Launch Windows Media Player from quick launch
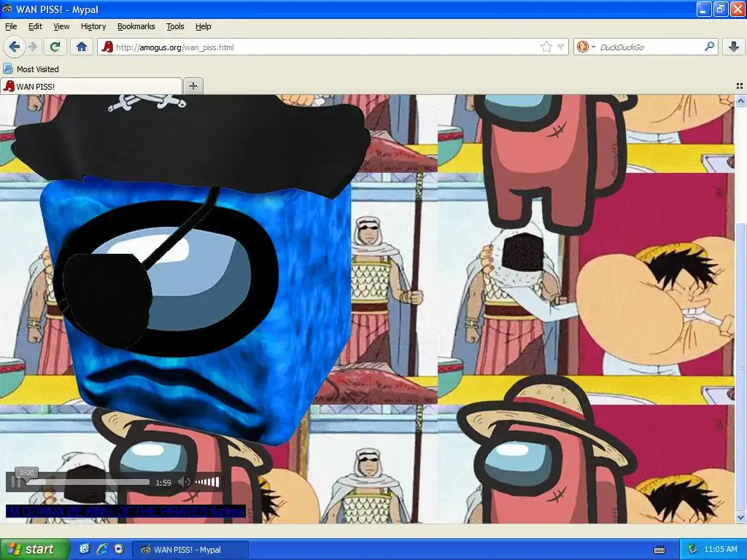Screen dimensions: 747x560 click(119, 549)
